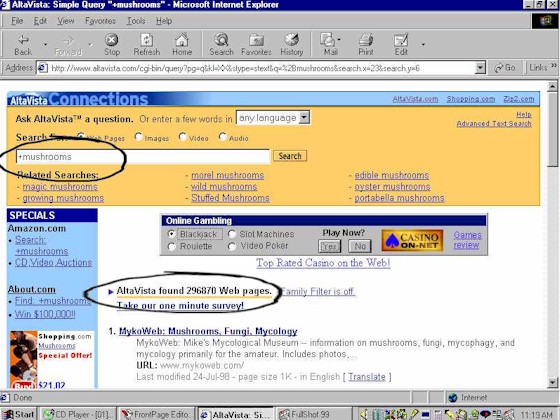Open the Favorites folder toolbar icon
This screenshot has height=420, width=560.
[256, 40]
